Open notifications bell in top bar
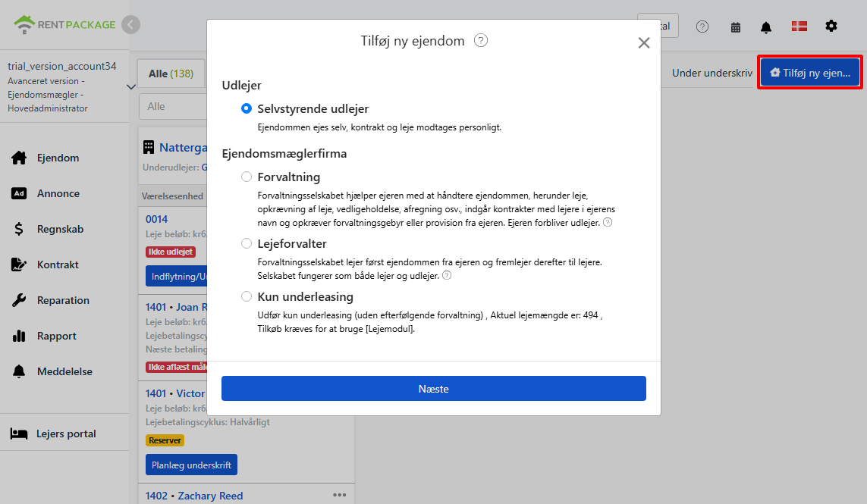867x504 pixels. (766, 27)
